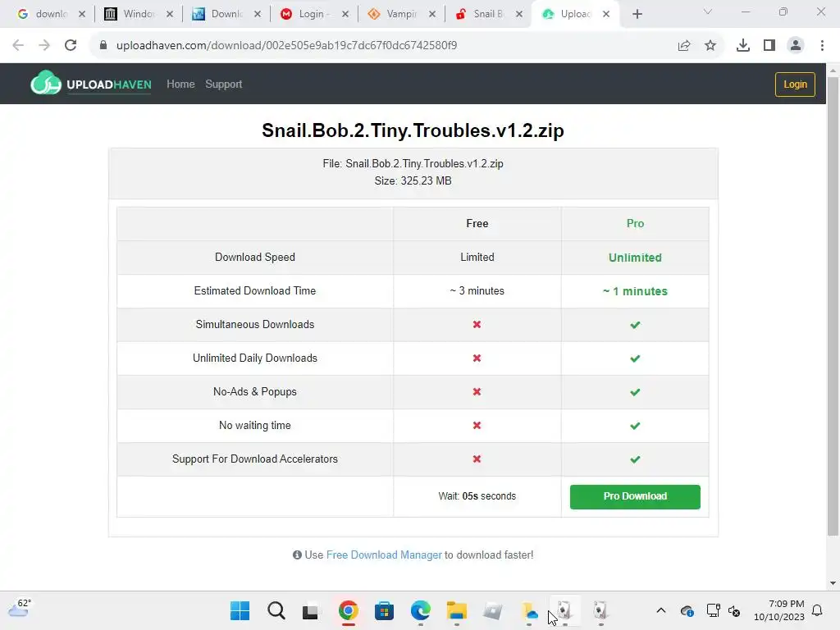Screen dimensions: 840x630
Task: Click the UploadHaven cloud logo
Action: pos(46,84)
